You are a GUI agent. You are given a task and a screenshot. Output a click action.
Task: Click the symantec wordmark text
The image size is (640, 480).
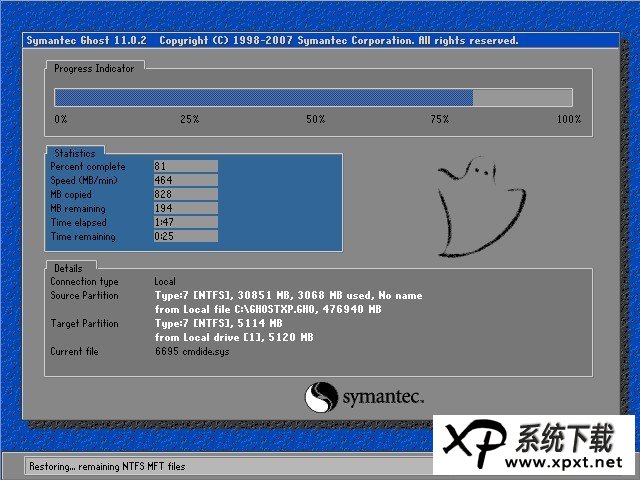[x=383, y=397]
